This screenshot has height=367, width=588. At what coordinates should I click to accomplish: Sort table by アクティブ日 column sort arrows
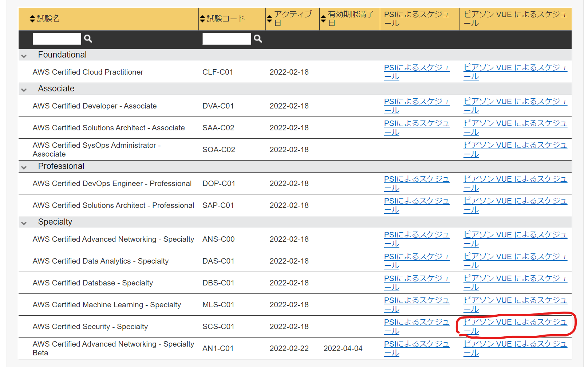[269, 19]
